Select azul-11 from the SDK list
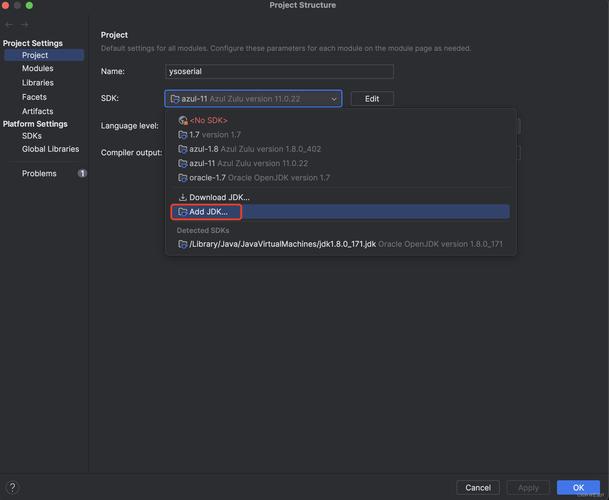 click(x=254, y=163)
